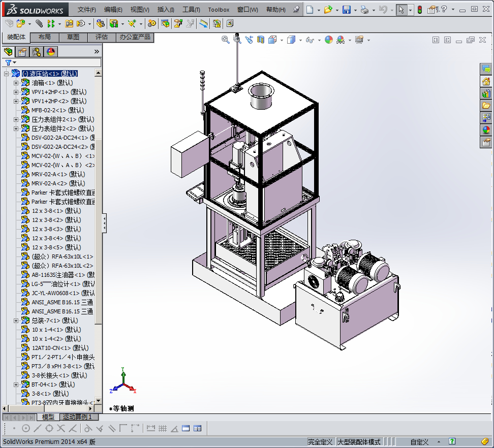
Task: Toggle the Select cursor tool
Action: point(401,10)
